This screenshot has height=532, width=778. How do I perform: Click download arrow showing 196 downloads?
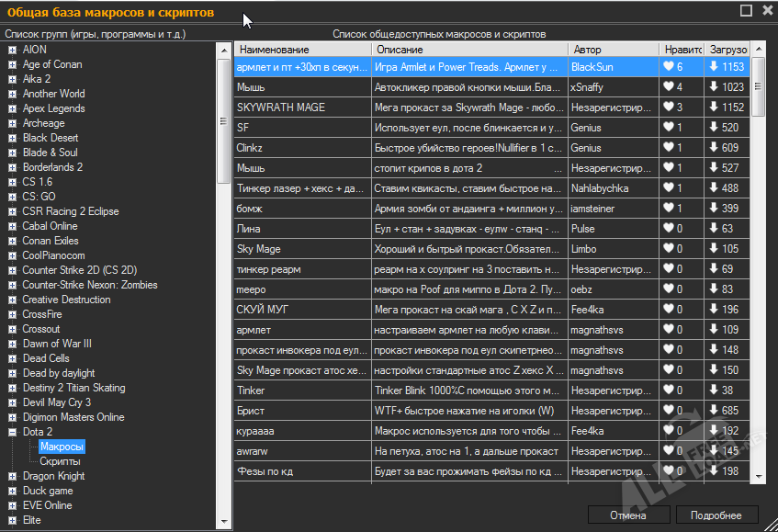(x=714, y=310)
